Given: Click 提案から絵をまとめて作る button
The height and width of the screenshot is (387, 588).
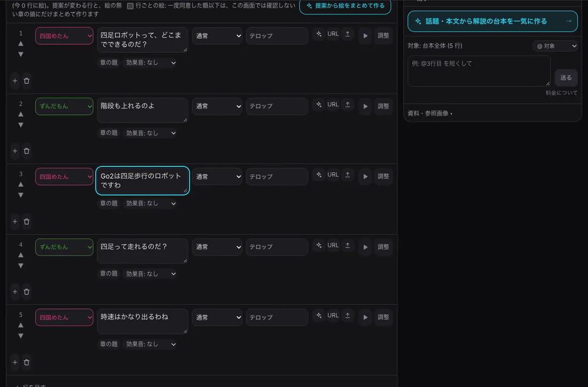Looking at the screenshot, I should pos(345,6).
